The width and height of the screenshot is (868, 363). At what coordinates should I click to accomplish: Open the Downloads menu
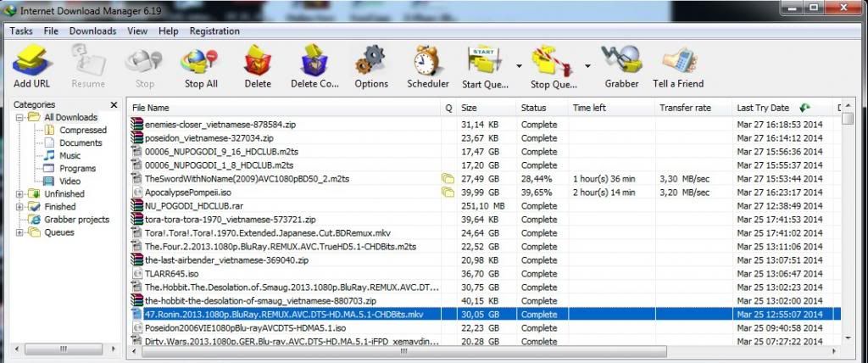click(93, 31)
